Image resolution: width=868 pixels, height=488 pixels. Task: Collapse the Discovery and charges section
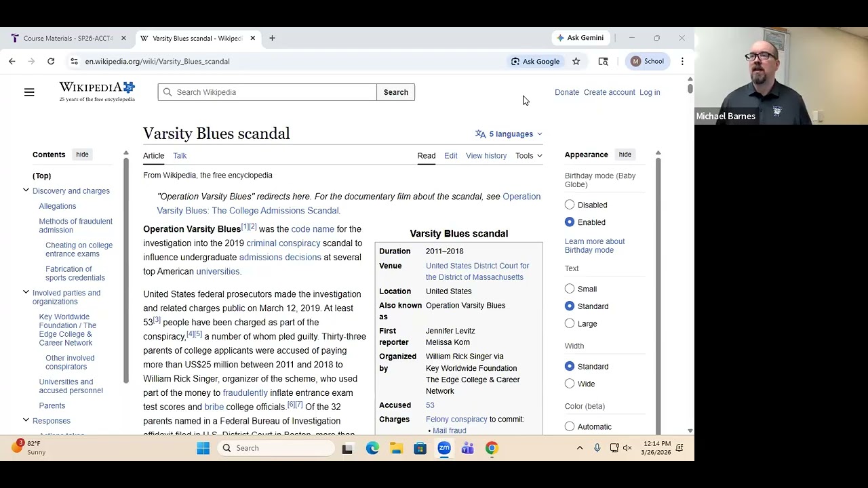pyautogui.click(x=26, y=190)
